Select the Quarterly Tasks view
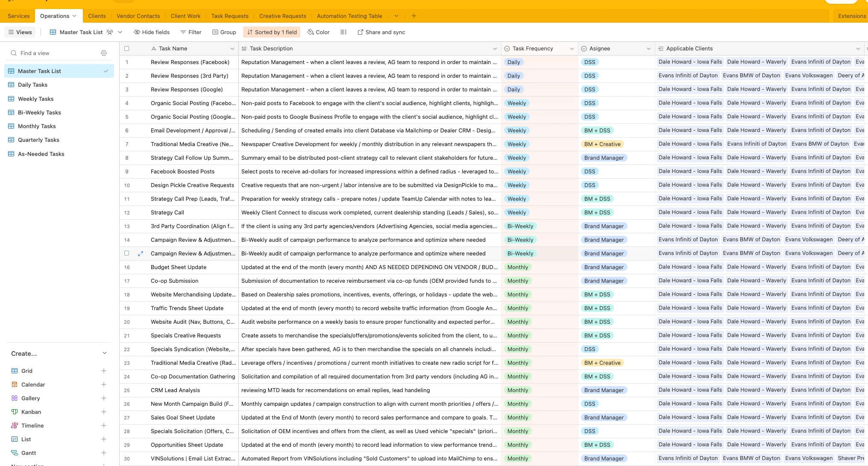The width and height of the screenshot is (868, 466). click(x=59, y=140)
